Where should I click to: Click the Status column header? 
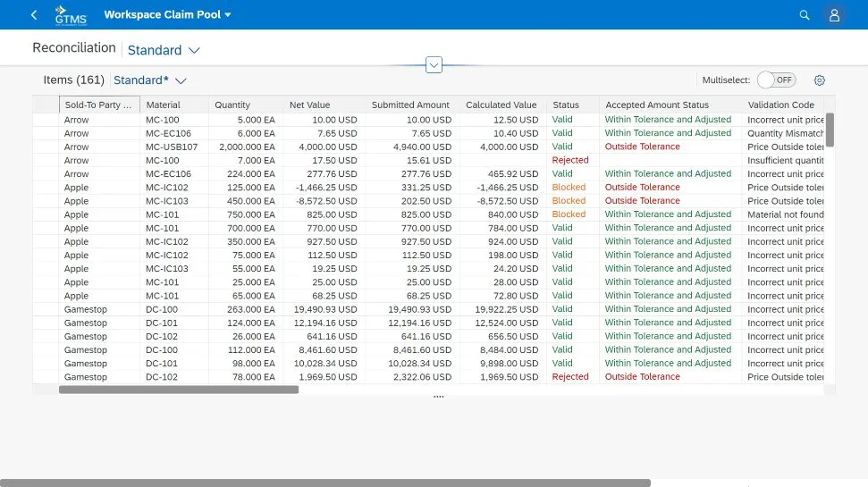[x=566, y=105]
